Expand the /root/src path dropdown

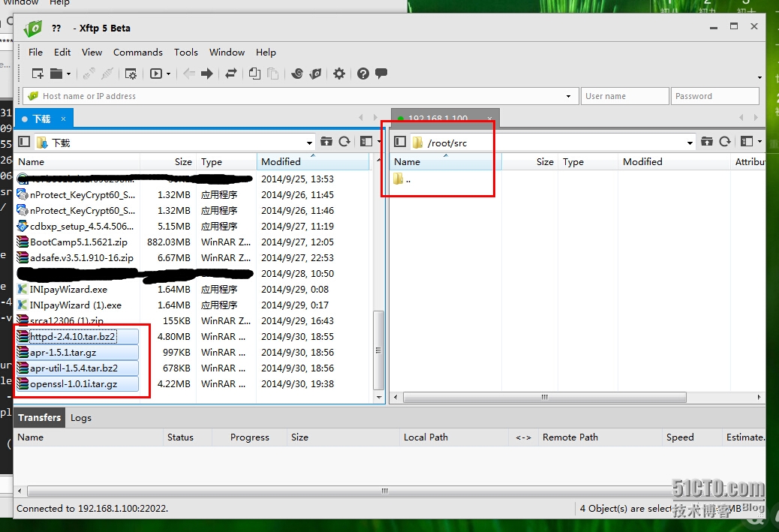pyautogui.click(x=690, y=143)
